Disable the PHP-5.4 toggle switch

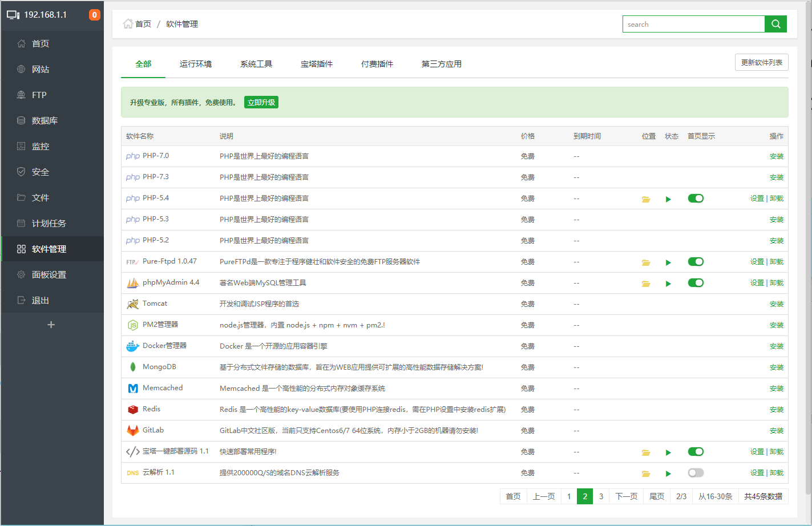point(696,198)
